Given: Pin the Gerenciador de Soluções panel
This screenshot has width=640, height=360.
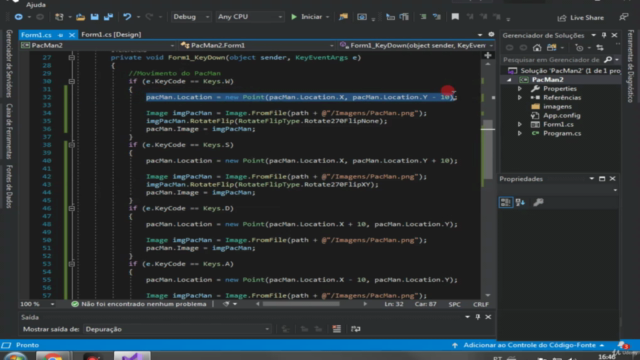Looking at the screenshot, I should point(604,36).
